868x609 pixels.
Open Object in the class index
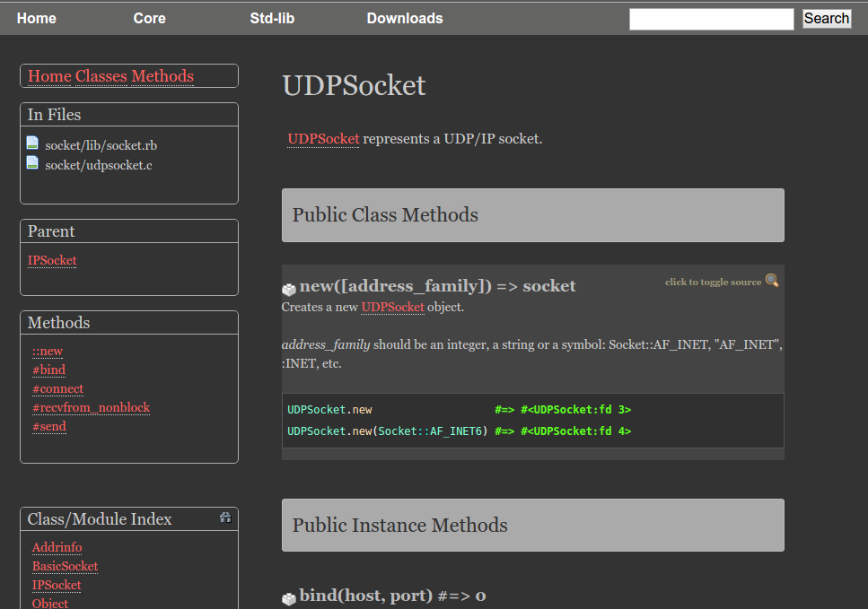[50, 603]
